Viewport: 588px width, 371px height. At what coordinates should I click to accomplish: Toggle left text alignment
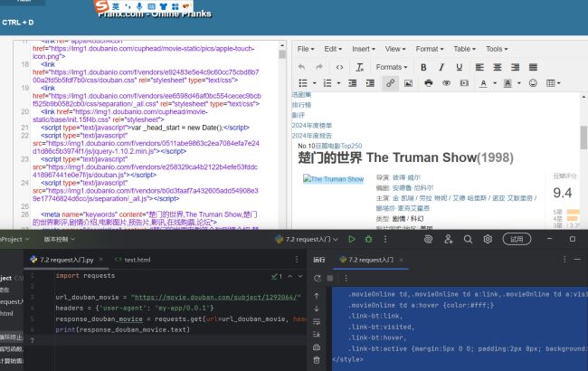tap(479, 67)
